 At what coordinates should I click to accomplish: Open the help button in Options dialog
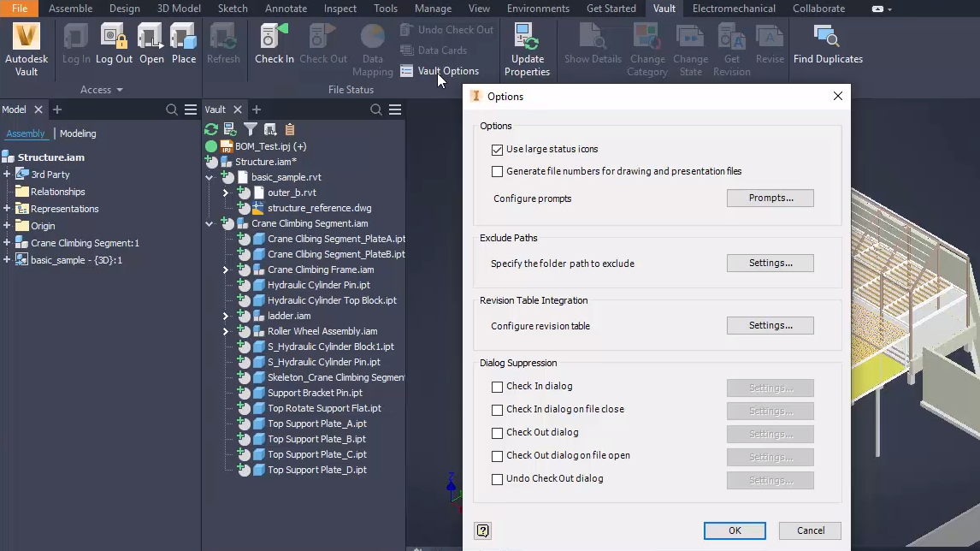coord(482,531)
